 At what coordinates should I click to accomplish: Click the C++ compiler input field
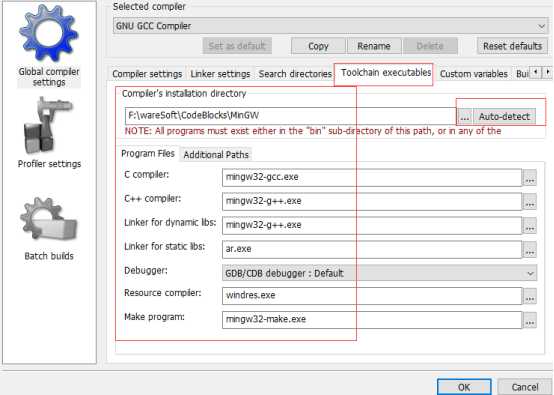click(x=372, y=201)
